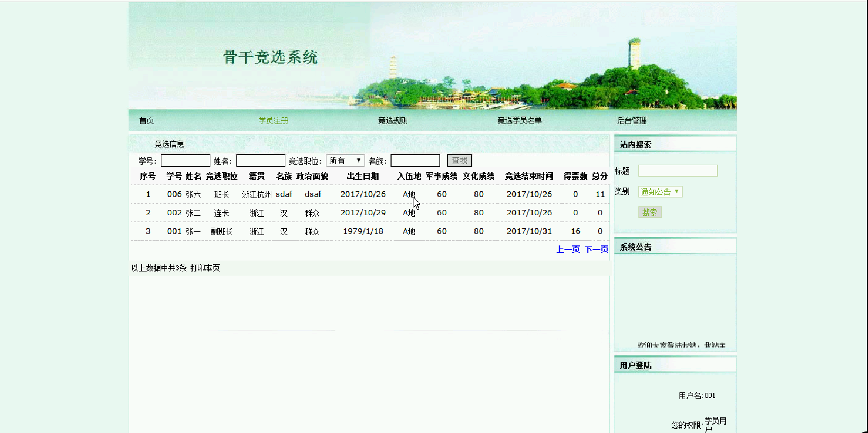Viewport: 868px width, 433px height.
Task: Click the 系统公告 panel heading
Action: 636,247
